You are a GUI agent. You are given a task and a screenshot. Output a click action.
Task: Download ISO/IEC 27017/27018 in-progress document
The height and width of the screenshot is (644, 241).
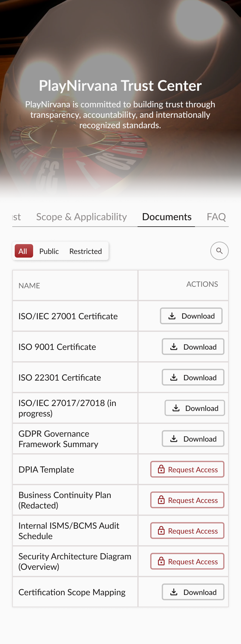point(195,408)
